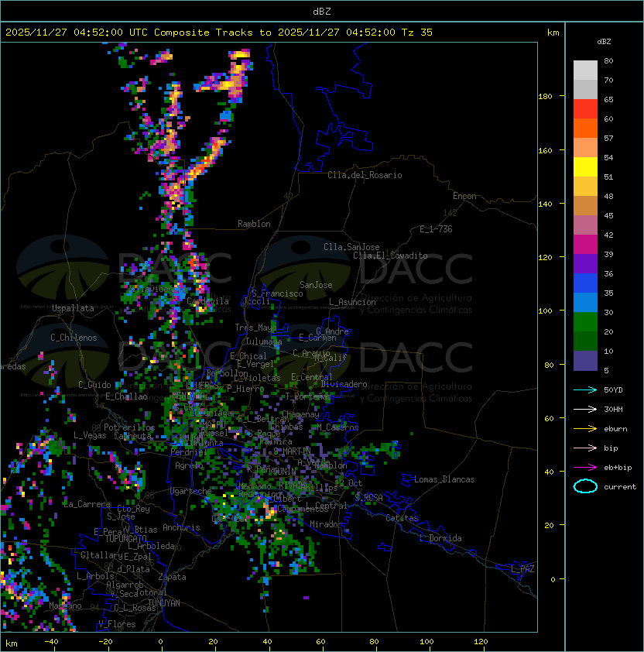Click the 'La_Carrera' map label
The image size is (644, 652).
click(87, 504)
